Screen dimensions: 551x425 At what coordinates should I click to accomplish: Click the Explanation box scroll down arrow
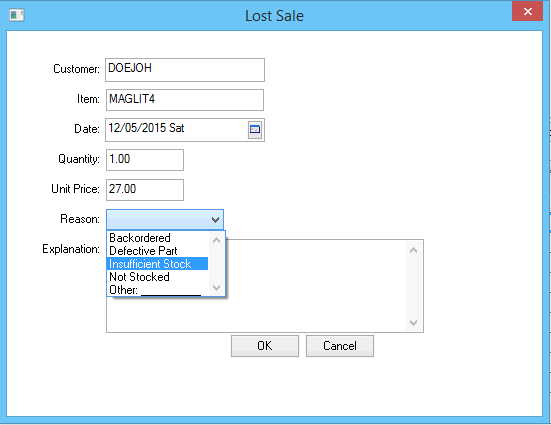tap(414, 322)
